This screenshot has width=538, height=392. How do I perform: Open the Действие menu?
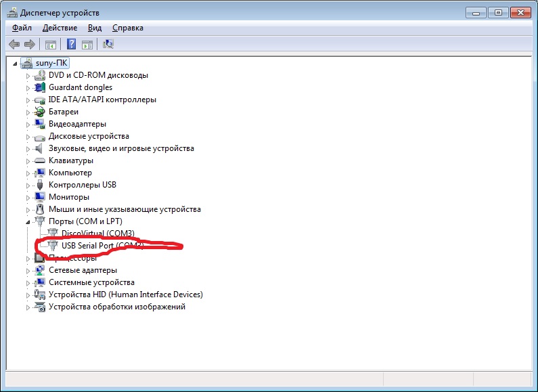click(60, 28)
